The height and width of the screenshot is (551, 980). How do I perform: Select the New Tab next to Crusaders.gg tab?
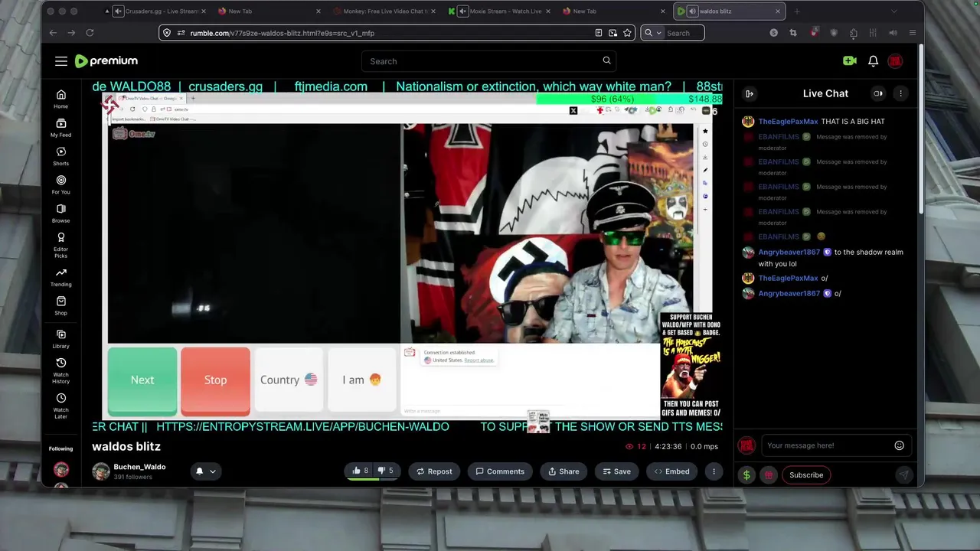pos(268,11)
